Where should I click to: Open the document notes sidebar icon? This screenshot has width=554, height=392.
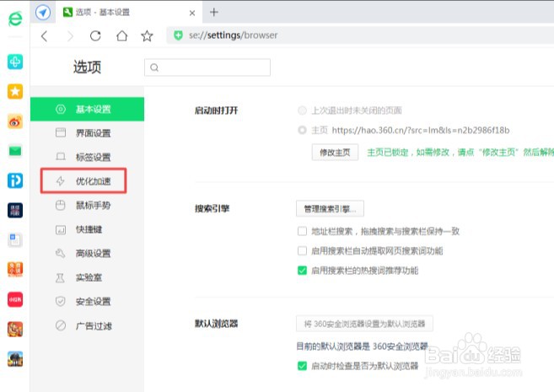click(x=15, y=240)
